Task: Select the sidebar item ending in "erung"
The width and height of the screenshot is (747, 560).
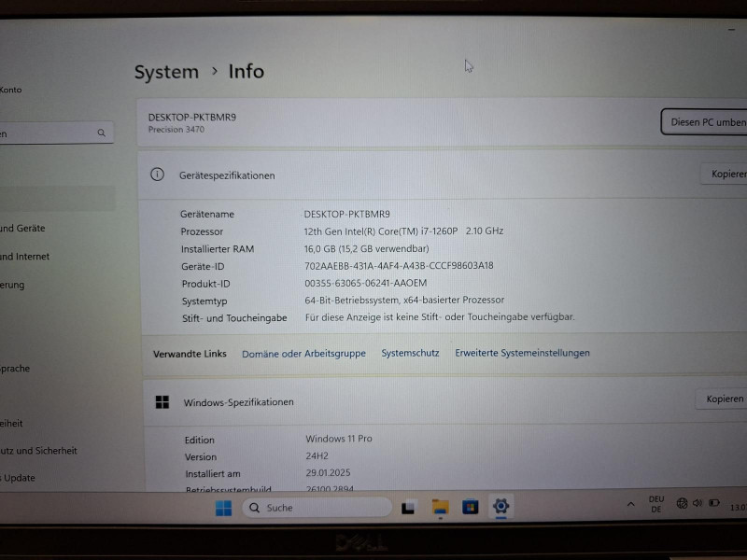Action: pyautogui.click(x=12, y=285)
